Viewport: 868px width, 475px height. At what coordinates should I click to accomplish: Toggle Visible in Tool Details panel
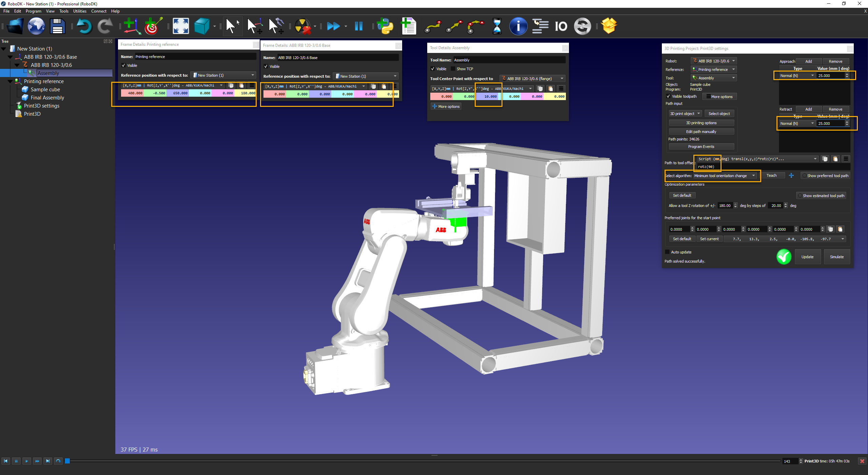click(x=433, y=69)
